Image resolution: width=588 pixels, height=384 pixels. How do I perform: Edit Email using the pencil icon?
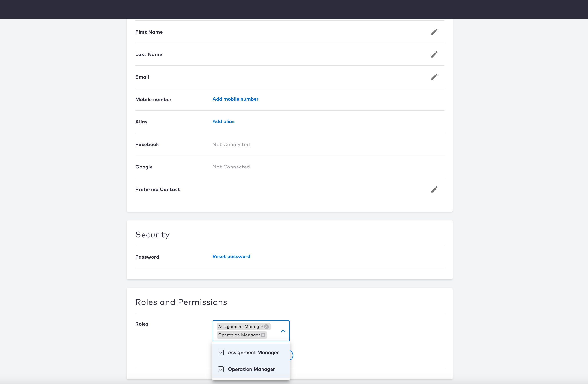(434, 77)
